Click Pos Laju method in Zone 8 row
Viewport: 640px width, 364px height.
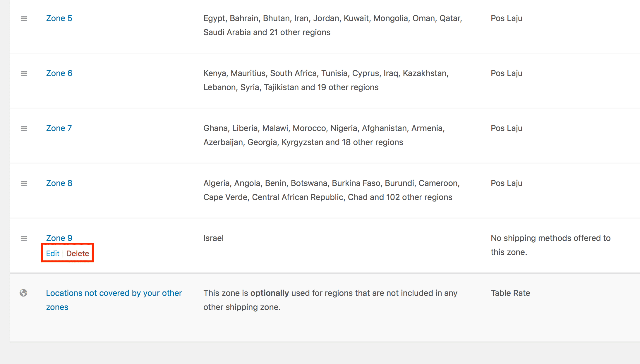click(x=507, y=183)
